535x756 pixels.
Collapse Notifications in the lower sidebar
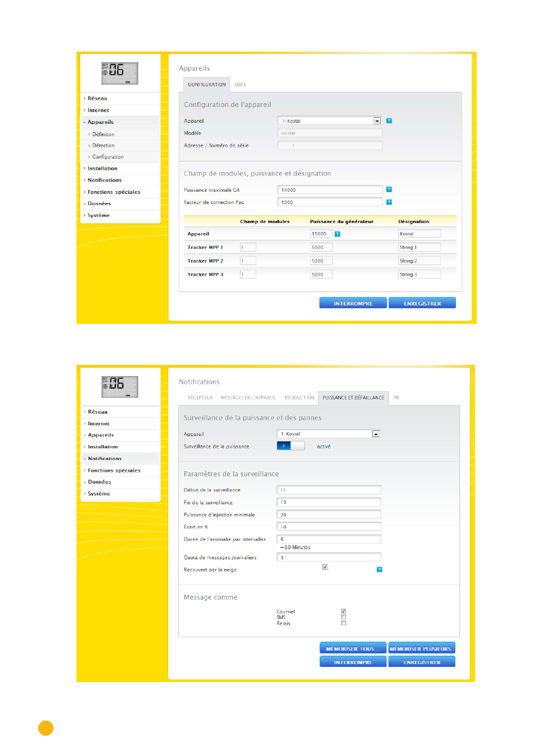tap(104, 458)
